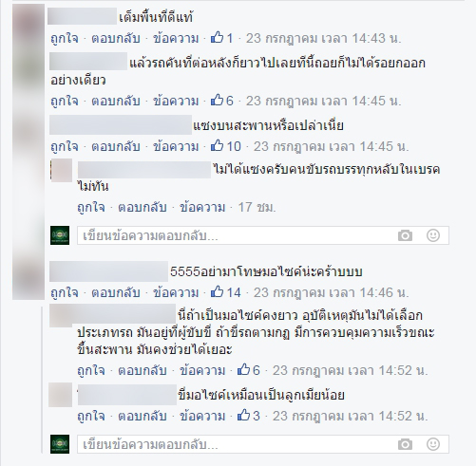The image size is (476, 466).
Task: Click page avatar beside first reply box
Action: click(60, 235)
